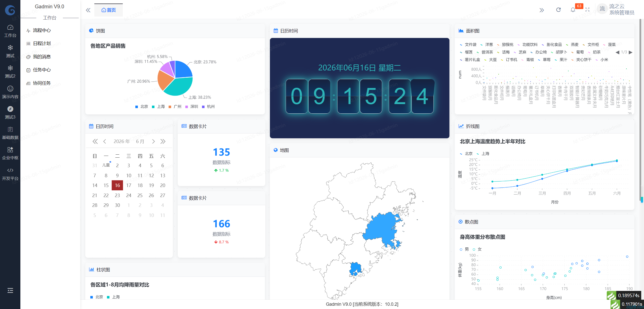The height and width of the screenshot is (309, 644).
Task: Click the 面积图 panel header icon
Action: point(461,31)
